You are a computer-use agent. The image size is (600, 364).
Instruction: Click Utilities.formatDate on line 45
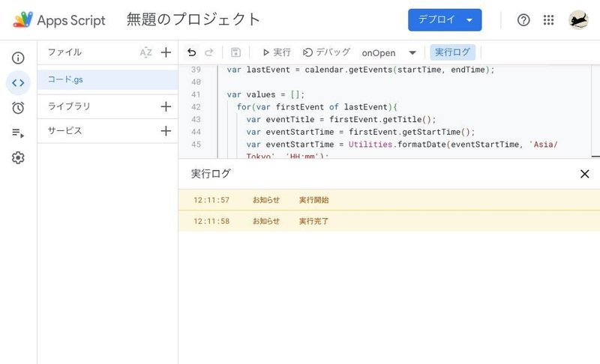pyautogui.click(x=397, y=145)
